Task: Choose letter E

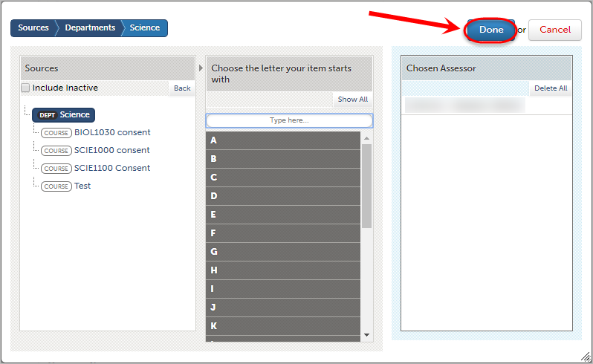Action: (283, 215)
